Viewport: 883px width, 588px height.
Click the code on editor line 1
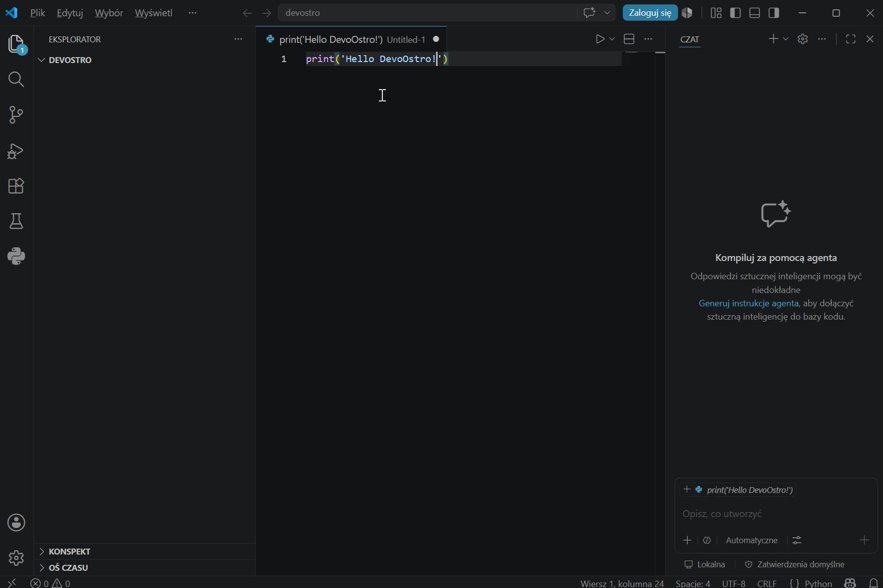pos(377,59)
